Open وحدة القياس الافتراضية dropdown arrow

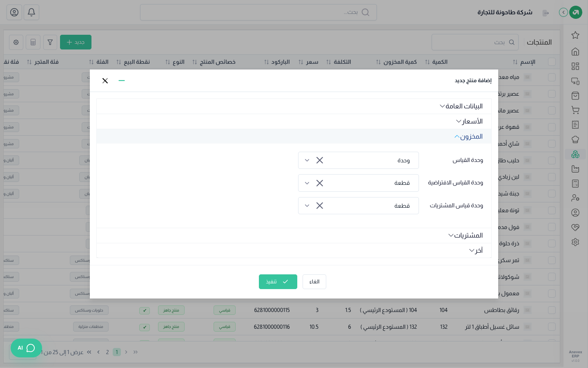307,183
